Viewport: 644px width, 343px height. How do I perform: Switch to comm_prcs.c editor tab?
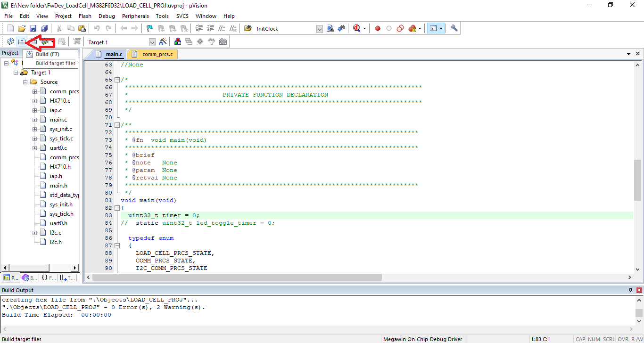pos(153,54)
